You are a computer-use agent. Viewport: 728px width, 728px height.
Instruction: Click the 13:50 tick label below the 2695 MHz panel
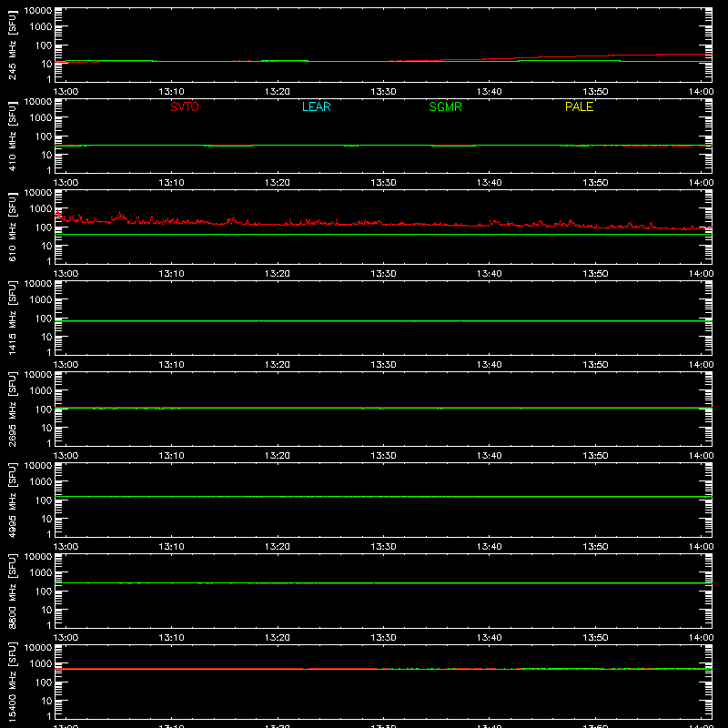[x=595, y=456]
